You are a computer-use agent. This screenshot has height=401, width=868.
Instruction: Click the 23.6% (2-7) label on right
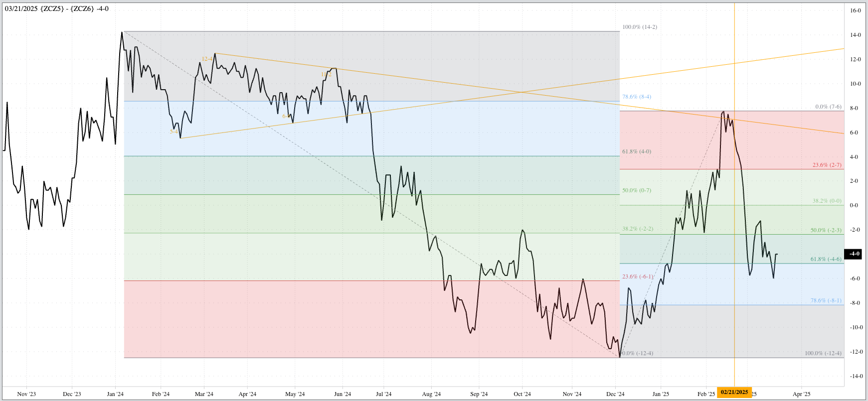click(827, 165)
